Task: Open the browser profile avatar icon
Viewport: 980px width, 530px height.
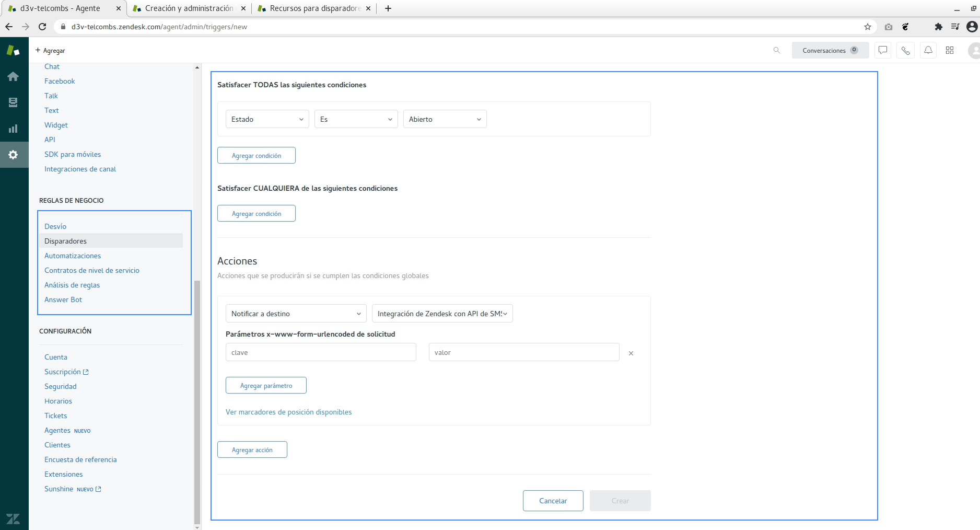Action: [x=972, y=27]
